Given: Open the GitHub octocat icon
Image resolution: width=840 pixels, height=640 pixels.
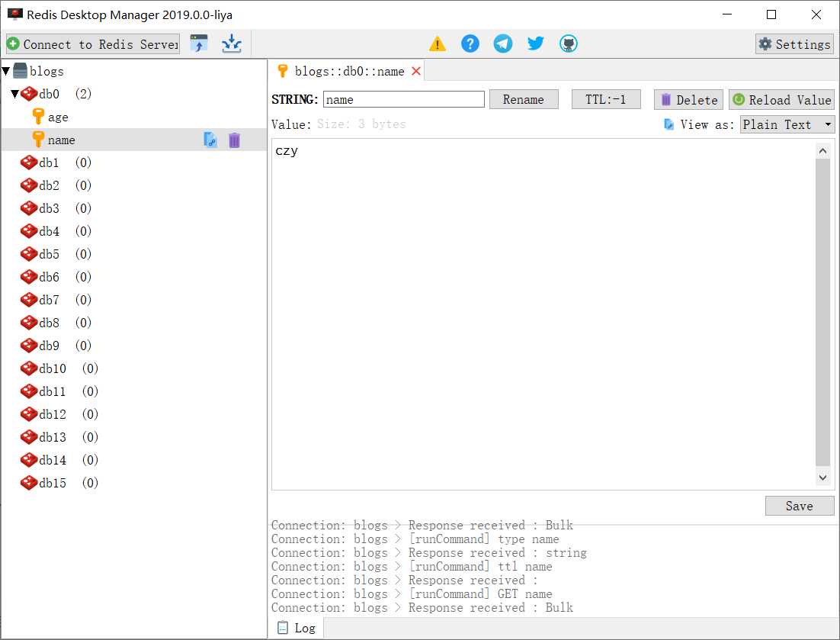Looking at the screenshot, I should click(569, 43).
